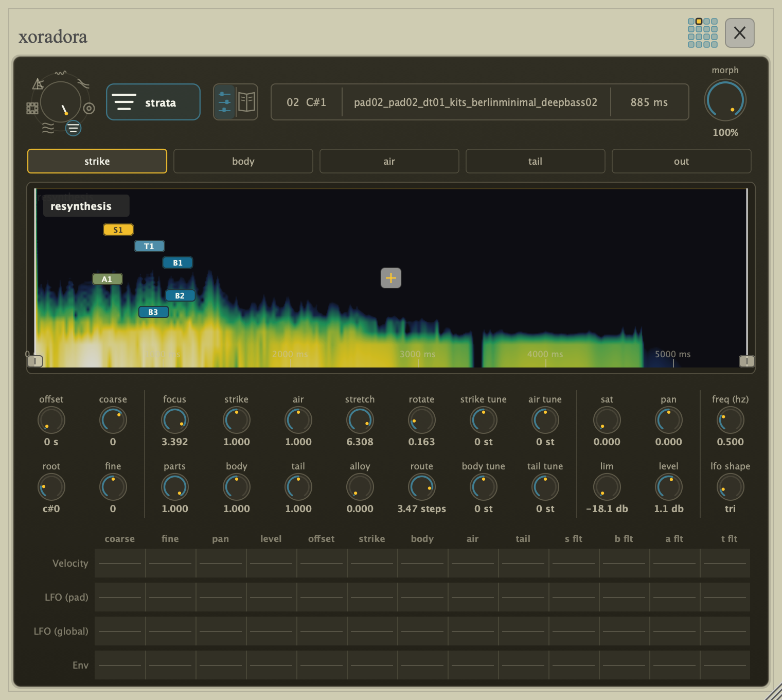Switch to the tail tab
Viewport: 782px width, 700px height.
click(x=536, y=161)
